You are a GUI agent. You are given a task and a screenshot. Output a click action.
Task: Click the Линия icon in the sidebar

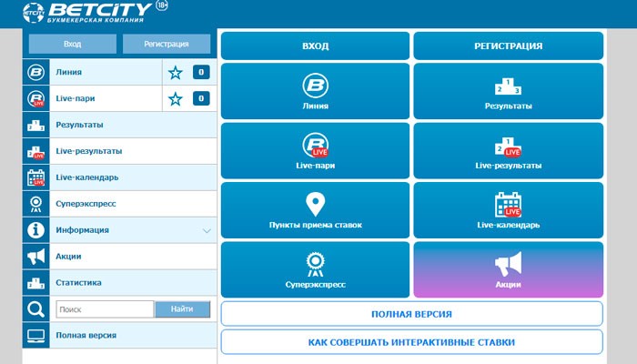[35, 72]
